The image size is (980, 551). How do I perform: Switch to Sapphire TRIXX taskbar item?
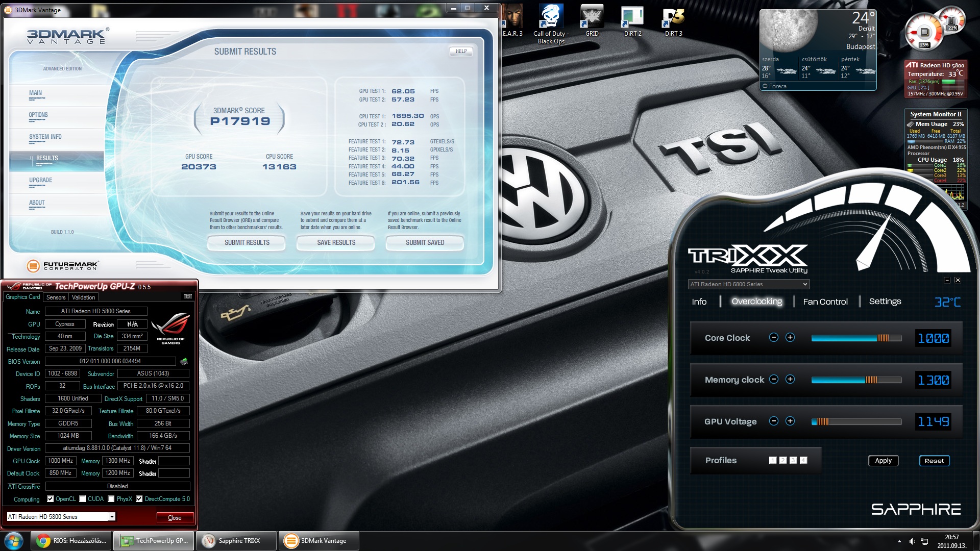pos(236,541)
